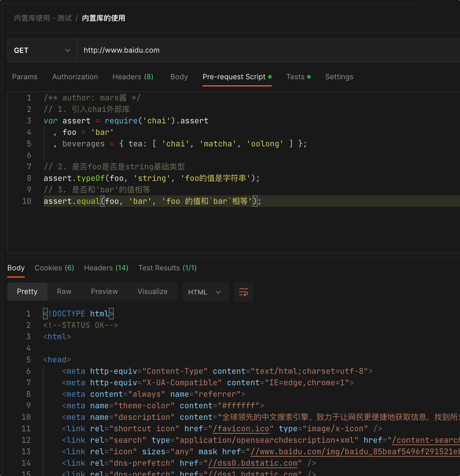The width and height of the screenshot is (460, 476).
Task: Open the //www.baidu.com/img/baidu_ link in response line 13
Action: (355, 452)
